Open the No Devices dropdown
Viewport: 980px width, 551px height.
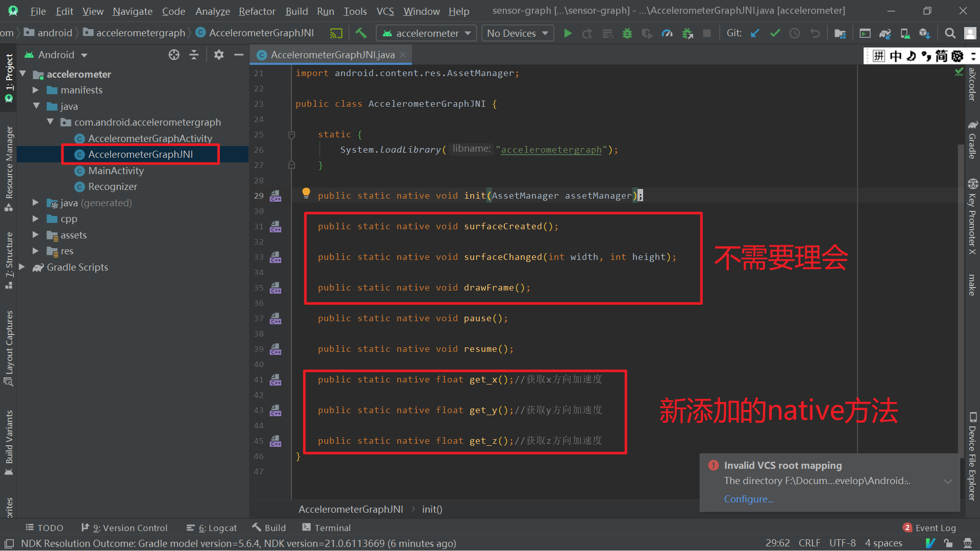click(518, 33)
